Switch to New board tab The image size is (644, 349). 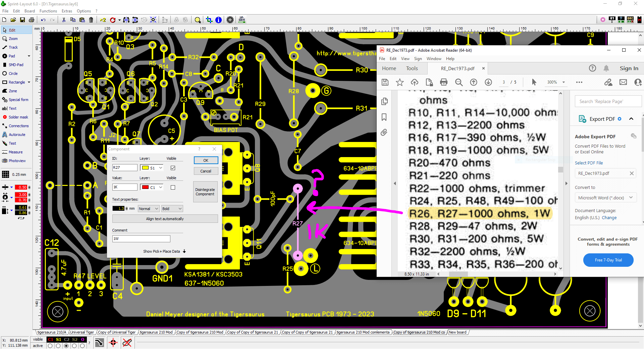pos(458,332)
